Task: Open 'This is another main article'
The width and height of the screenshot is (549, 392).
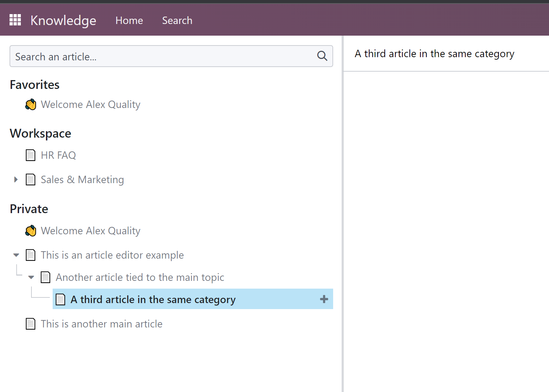Action: pyautogui.click(x=101, y=324)
